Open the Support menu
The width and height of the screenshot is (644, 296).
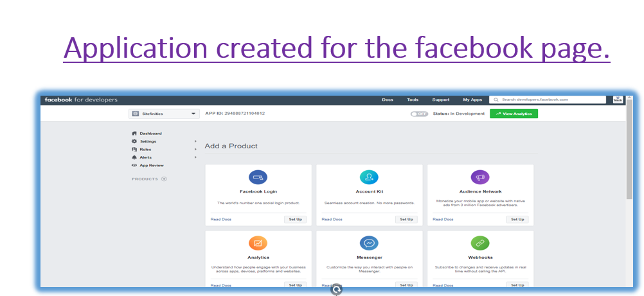tap(441, 100)
